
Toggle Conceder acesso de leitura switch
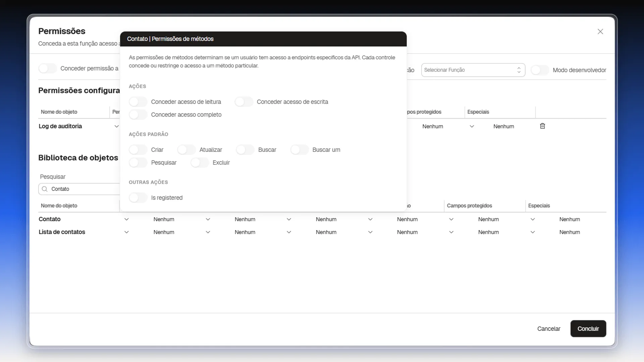138,102
